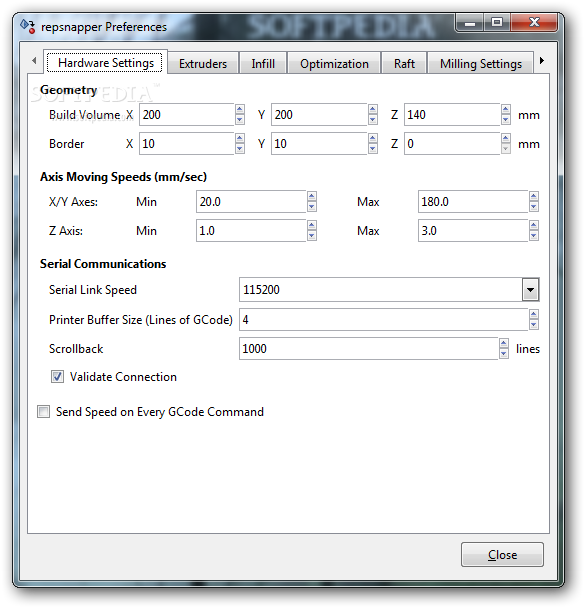585x608 pixels.
Task: Click the repsnapper app icon in the title bar
Action: 28,26
